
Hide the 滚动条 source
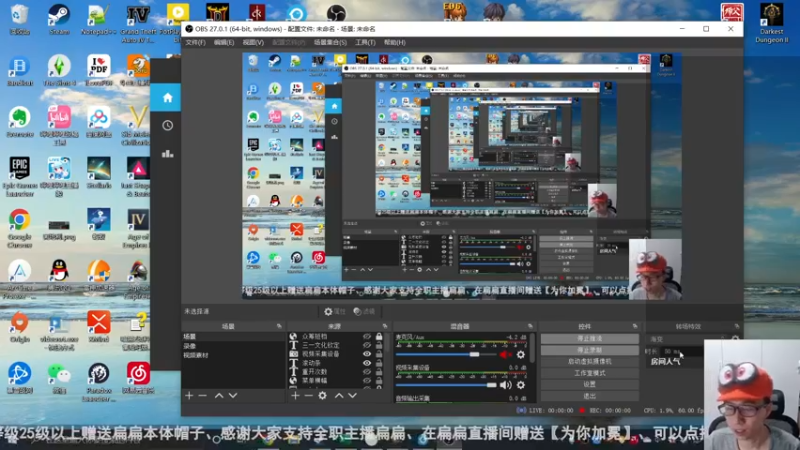pos(367,363)
